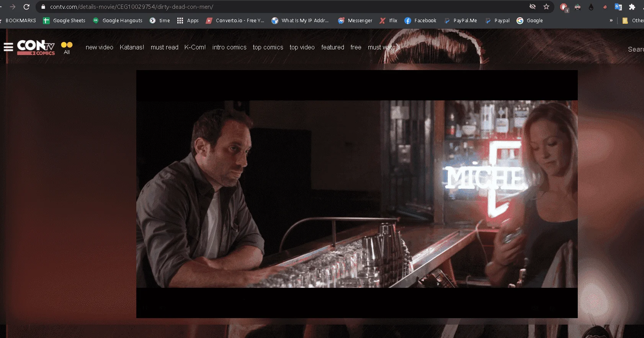Open the 'must watch' section
Image resolution: width=644 pixels, height=338 pixels.
coord(382,47)
